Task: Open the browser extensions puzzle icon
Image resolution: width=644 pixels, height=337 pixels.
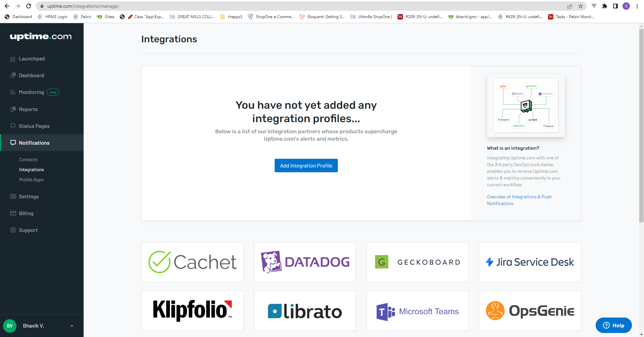Action: (605, 6)
